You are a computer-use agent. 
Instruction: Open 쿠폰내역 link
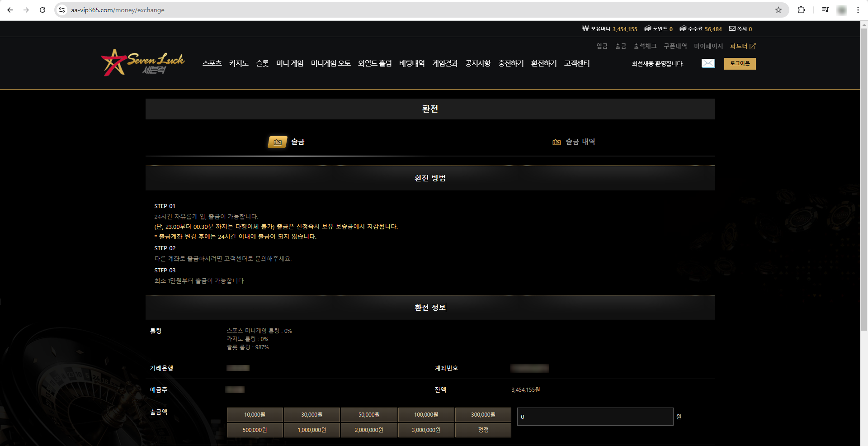coord(675,46)
